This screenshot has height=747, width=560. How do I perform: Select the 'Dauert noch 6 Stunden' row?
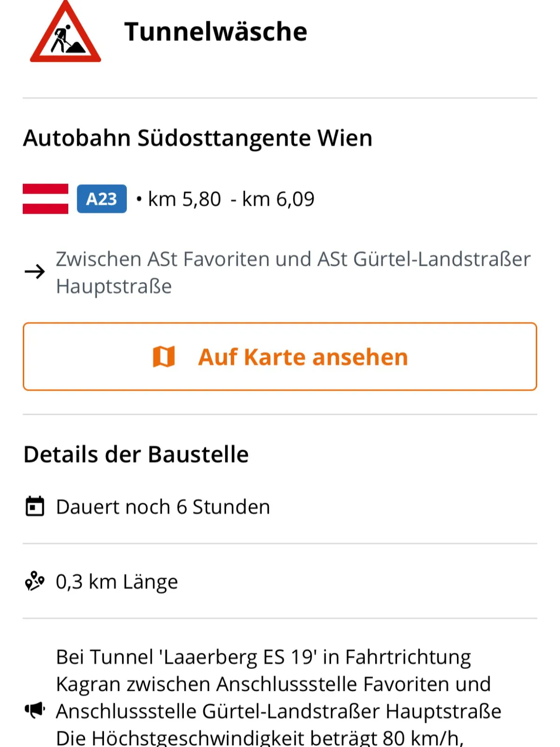tap(163, 507)
